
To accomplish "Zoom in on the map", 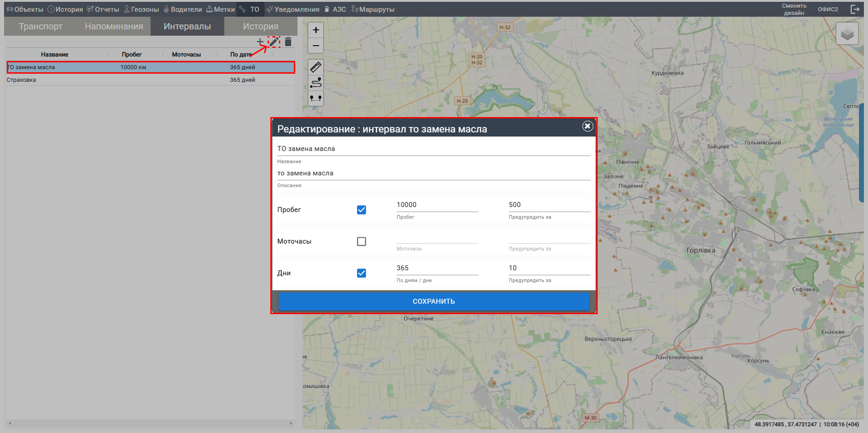I will [316, 30].
